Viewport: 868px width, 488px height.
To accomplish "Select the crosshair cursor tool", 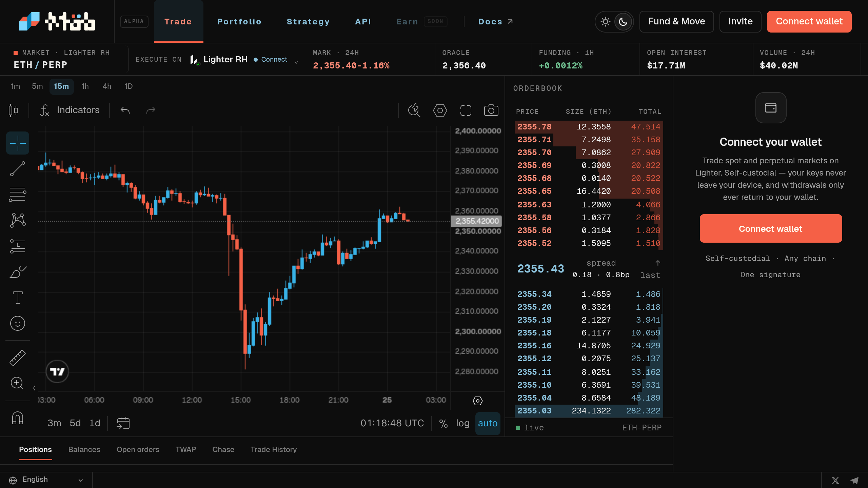I will pyautogui.click(x=18, y=143).
